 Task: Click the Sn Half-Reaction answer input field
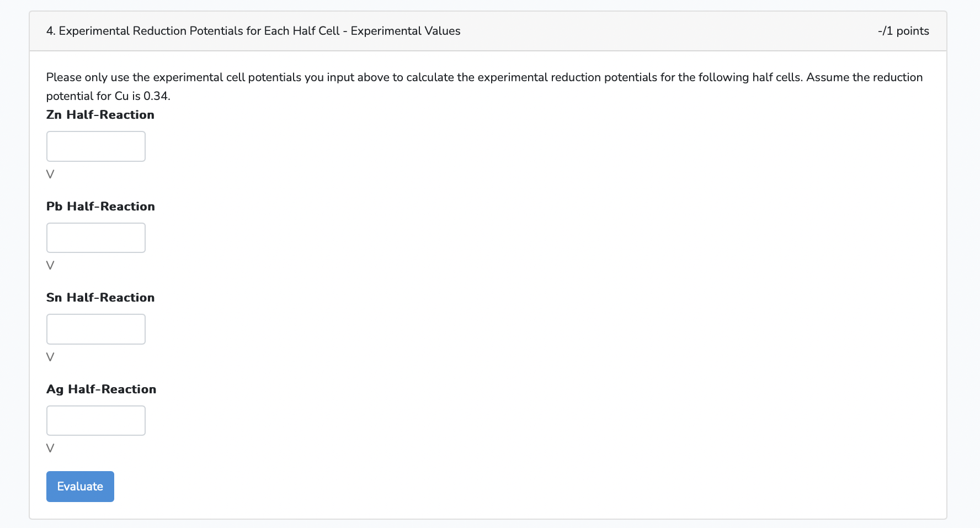95,329
